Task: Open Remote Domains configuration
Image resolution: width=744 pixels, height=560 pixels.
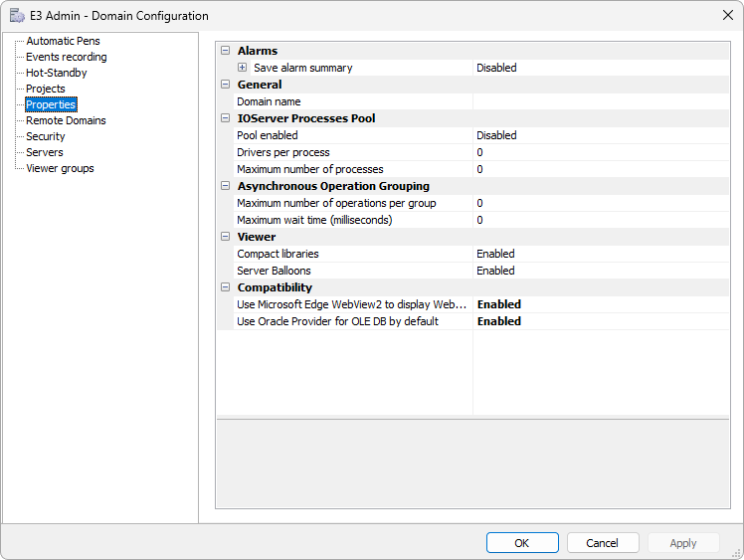Action: click(x=66, y=120)
